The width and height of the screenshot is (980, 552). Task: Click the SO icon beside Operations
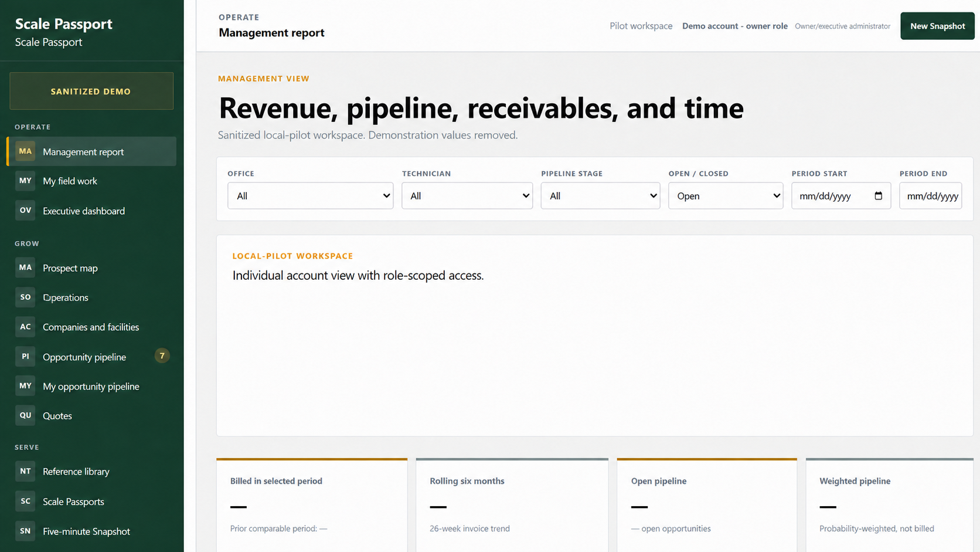coord(25,297)
